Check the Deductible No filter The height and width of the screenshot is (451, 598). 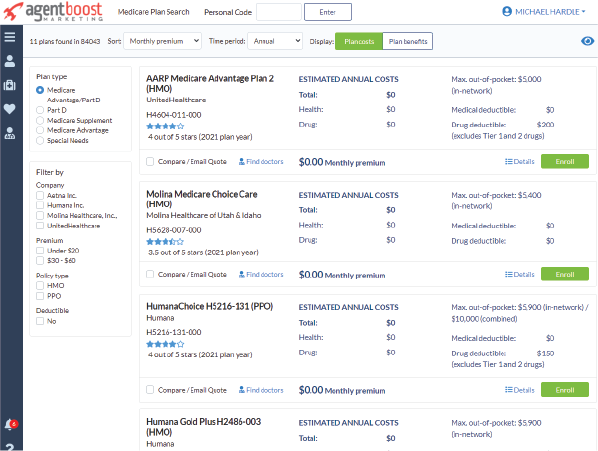coord(40,321)
